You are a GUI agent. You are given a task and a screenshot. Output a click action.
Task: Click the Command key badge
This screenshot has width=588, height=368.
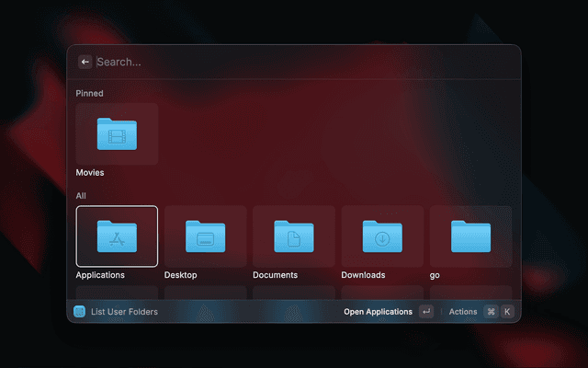point(491,312)
